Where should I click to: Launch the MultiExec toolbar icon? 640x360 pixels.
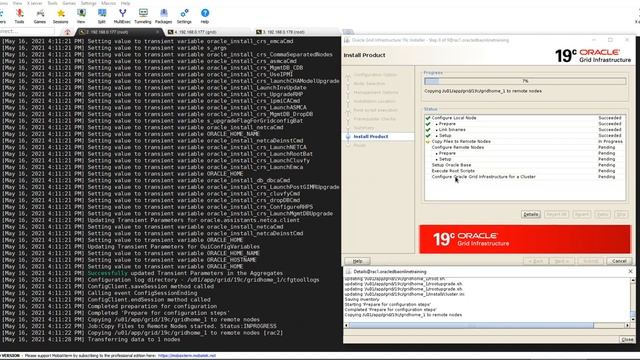pyautogui.click(x=122, y=16)
